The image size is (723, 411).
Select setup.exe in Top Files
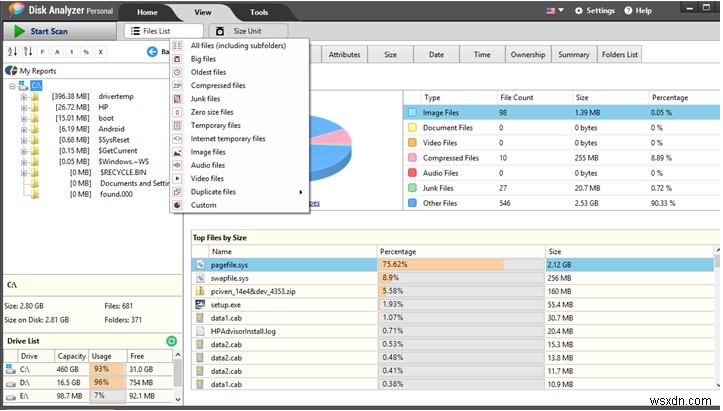pyautogui.click(x=453, y=305)
